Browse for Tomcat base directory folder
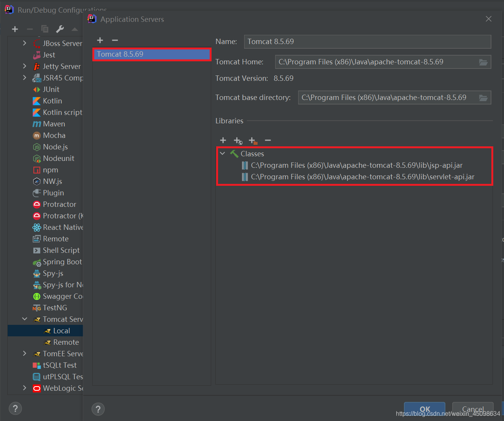 (x=483, y=98)
